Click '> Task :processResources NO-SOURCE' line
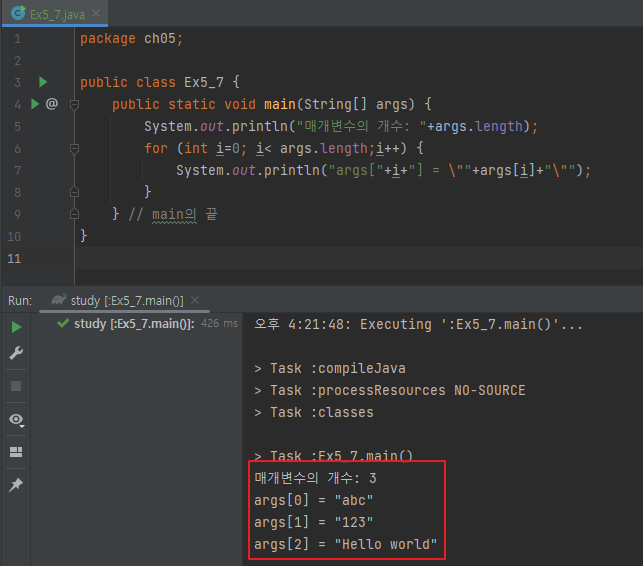This screenshot has width=643, height=566. pos(390,390)
